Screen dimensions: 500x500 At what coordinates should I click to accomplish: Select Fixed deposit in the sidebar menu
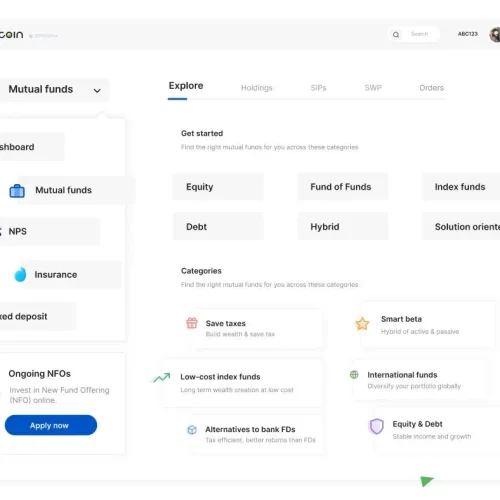click(38, 316)
